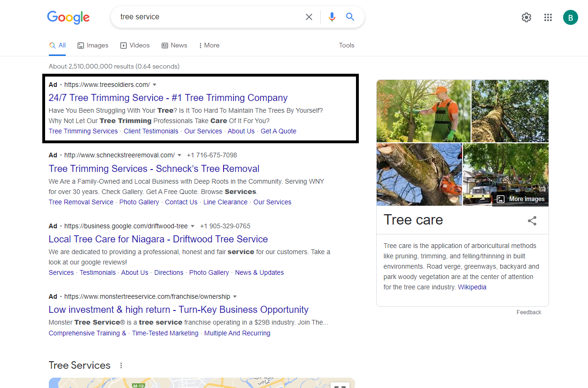Viewport: 588px width, 388px height.
Task: Open Photo Gallery under the Schneck's ad
Action: coord(139,202)
